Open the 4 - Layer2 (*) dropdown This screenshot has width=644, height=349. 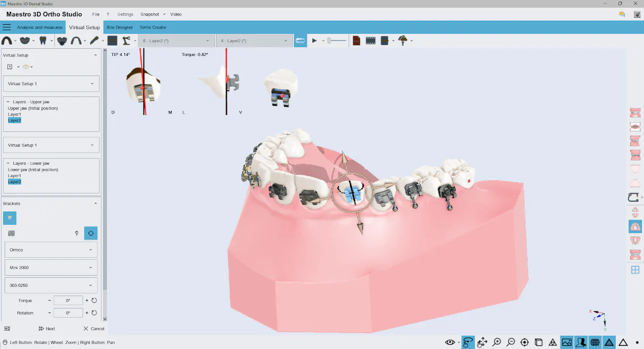[254, 41]
